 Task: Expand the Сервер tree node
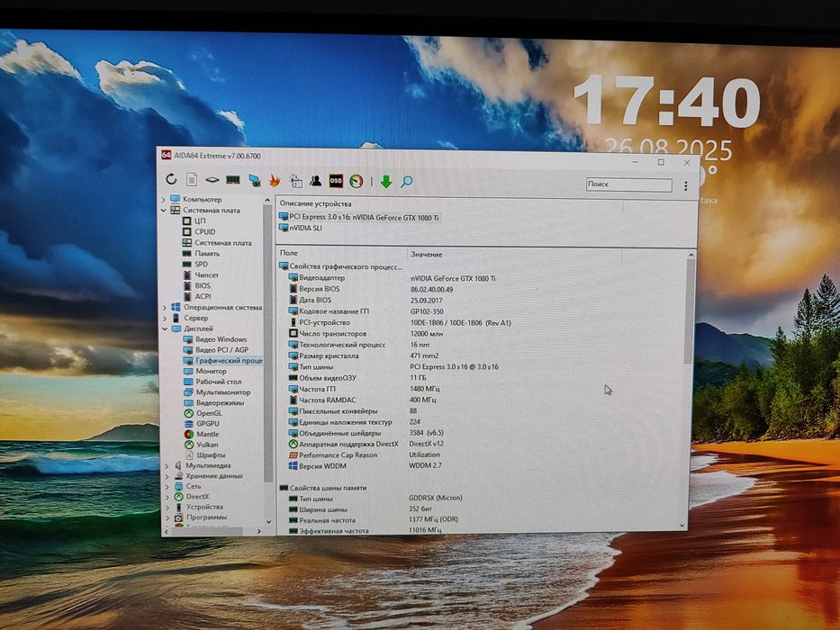(x=164, y=319)
